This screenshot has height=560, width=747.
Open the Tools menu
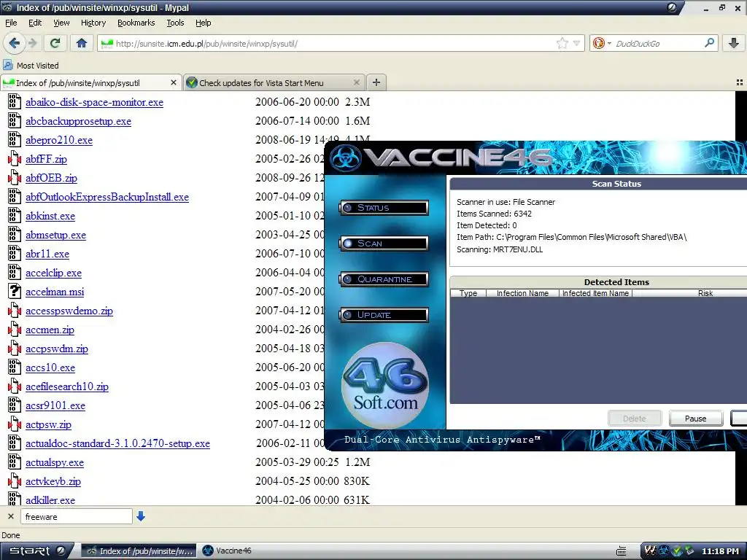(175, 23)
